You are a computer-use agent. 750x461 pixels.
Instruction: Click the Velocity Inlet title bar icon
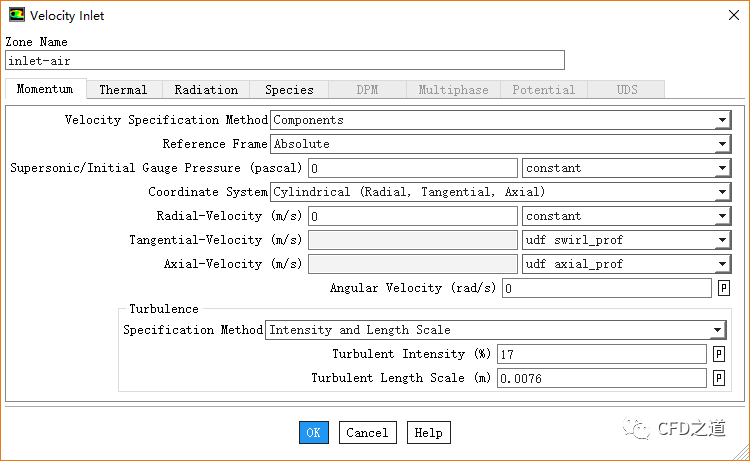17,15
